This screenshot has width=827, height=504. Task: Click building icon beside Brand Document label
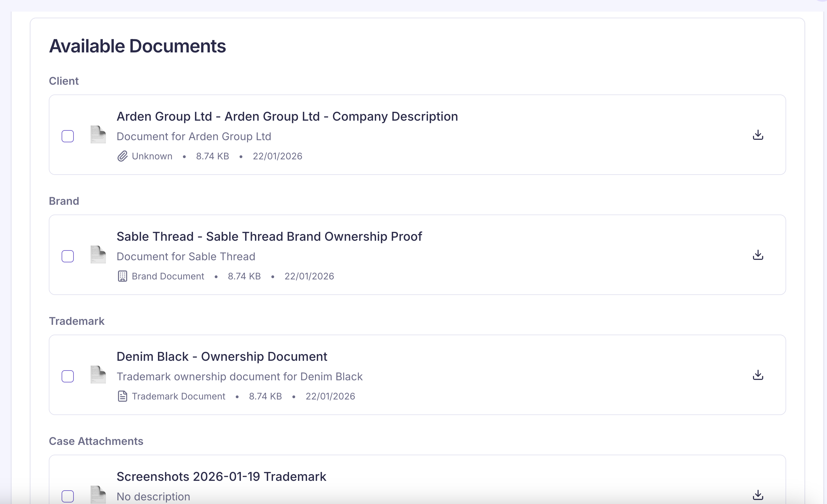pyautogui.click(x=123, y=276)
